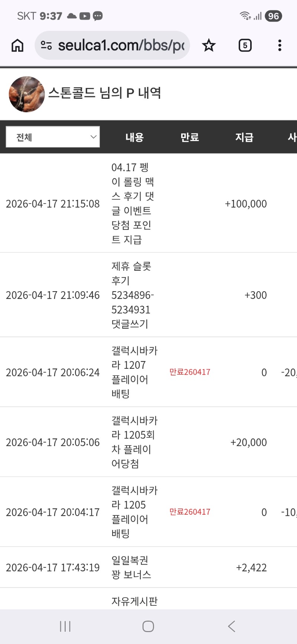The height and width of the screenshot is (644, 297).
Task: Tap the site info icon in address bar
Action: point(46,46)
